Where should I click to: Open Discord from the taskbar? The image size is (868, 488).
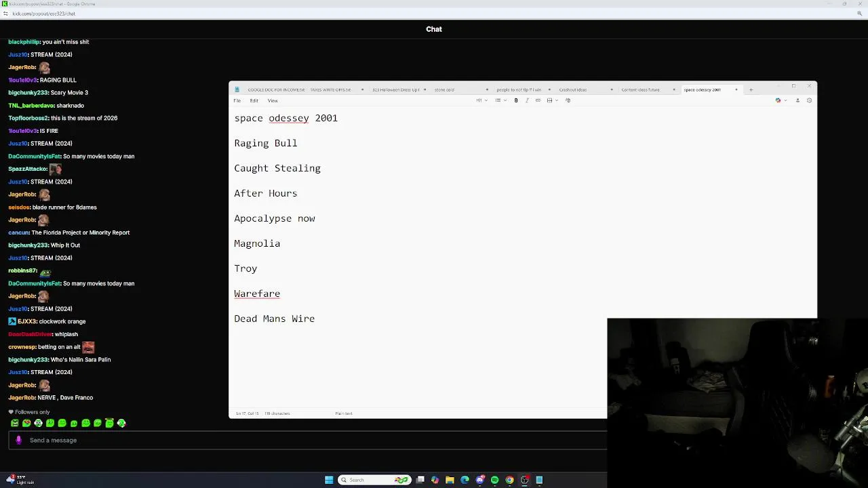tap(480, 480)
